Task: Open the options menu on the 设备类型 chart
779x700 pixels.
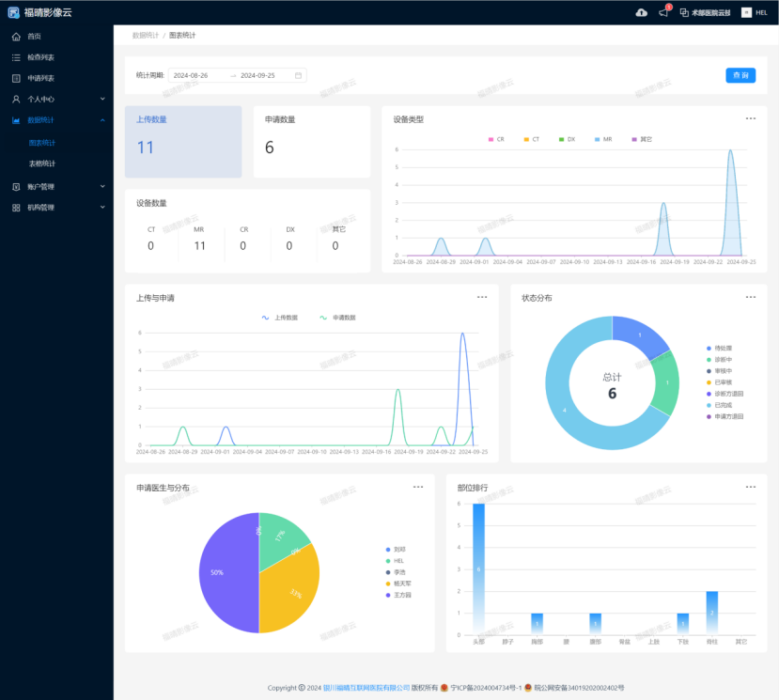Action: (x=751, y=117)
